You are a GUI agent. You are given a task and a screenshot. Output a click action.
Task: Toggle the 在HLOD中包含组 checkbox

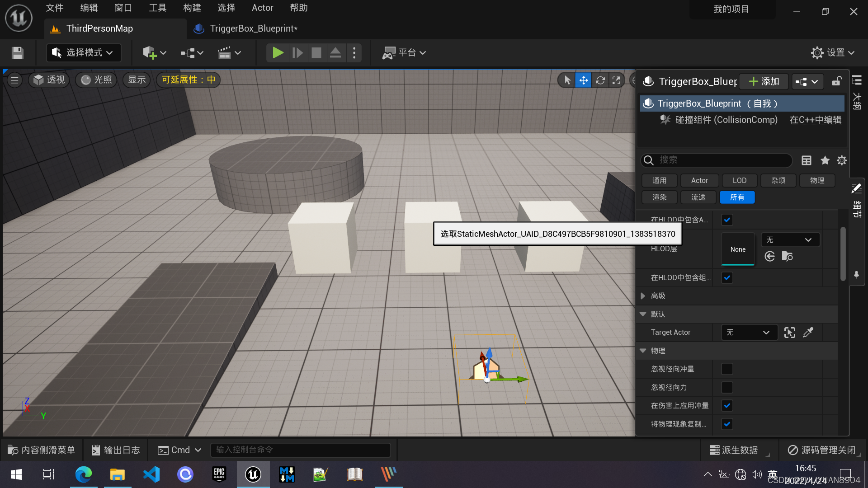727,278
